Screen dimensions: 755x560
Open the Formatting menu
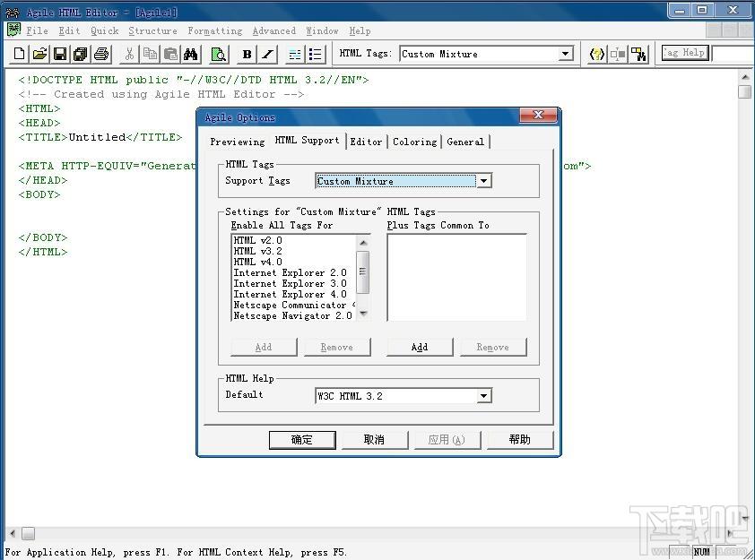(x=214, y=30)
